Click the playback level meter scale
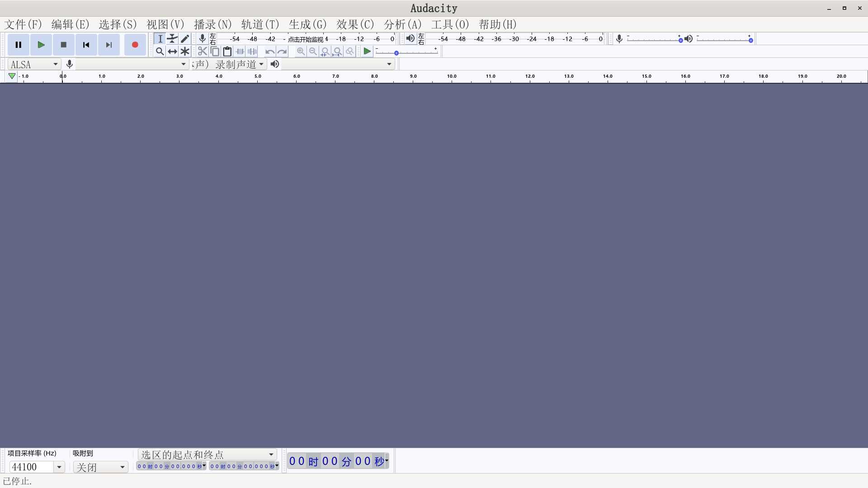 (x=514, y=39)
